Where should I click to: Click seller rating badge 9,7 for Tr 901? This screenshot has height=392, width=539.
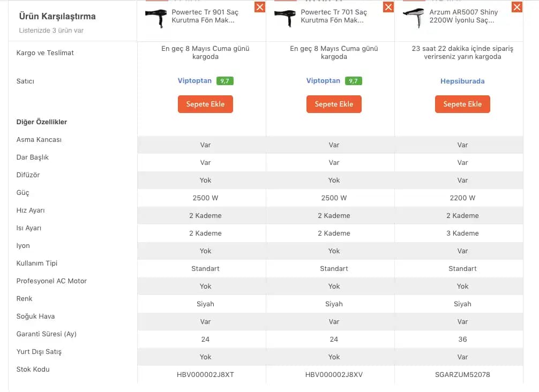pos(225,81)
